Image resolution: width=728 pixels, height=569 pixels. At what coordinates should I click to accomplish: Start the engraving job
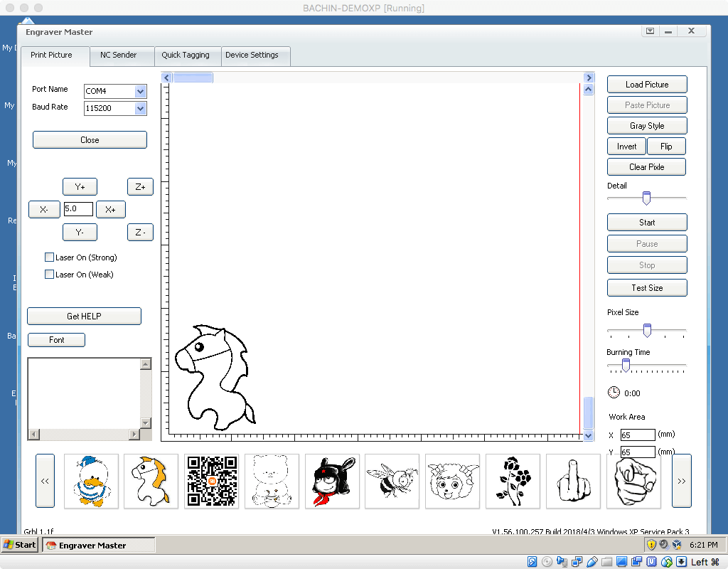647,223
